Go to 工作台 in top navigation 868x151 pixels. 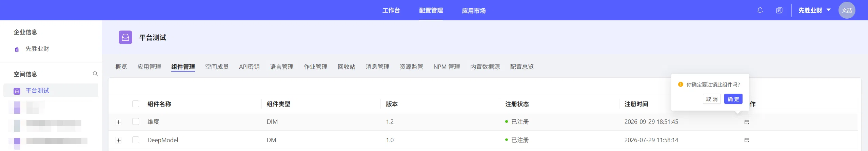pos(391,11)
